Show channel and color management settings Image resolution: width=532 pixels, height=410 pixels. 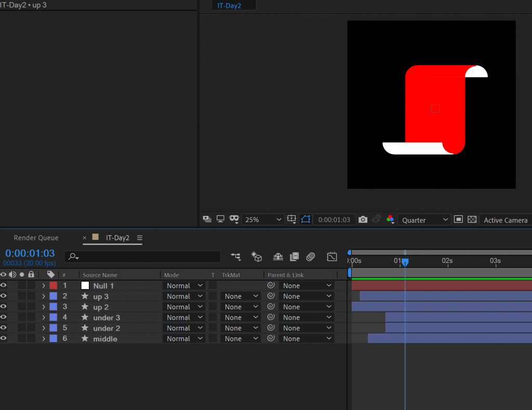click(390, 220)
